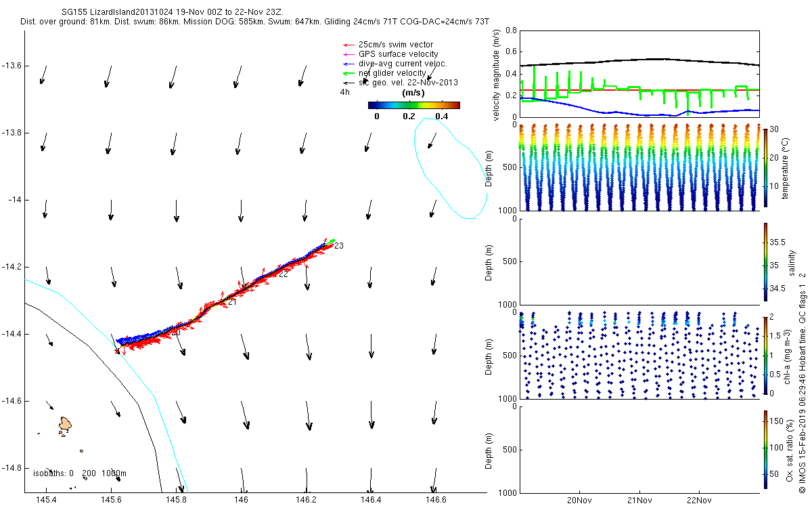Click the 's/c geo. vel. 22-Nov-2013' legend label
This screenshot has width=812, height=508.
[408, 83]
